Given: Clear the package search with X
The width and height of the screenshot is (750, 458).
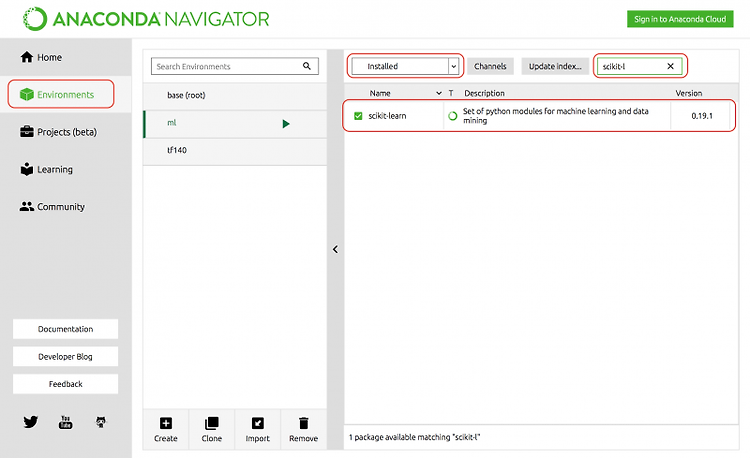Looking at the screenshot, I should click(x=671, y=66).
